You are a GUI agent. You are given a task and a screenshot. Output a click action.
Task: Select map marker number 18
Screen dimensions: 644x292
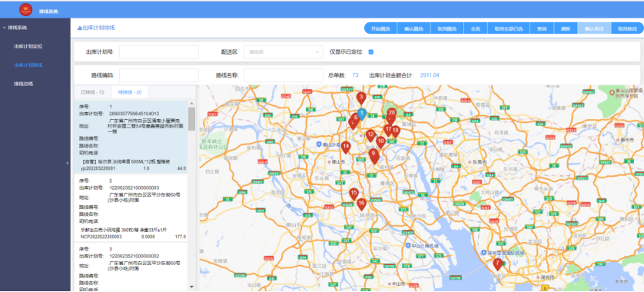(395, 131)
